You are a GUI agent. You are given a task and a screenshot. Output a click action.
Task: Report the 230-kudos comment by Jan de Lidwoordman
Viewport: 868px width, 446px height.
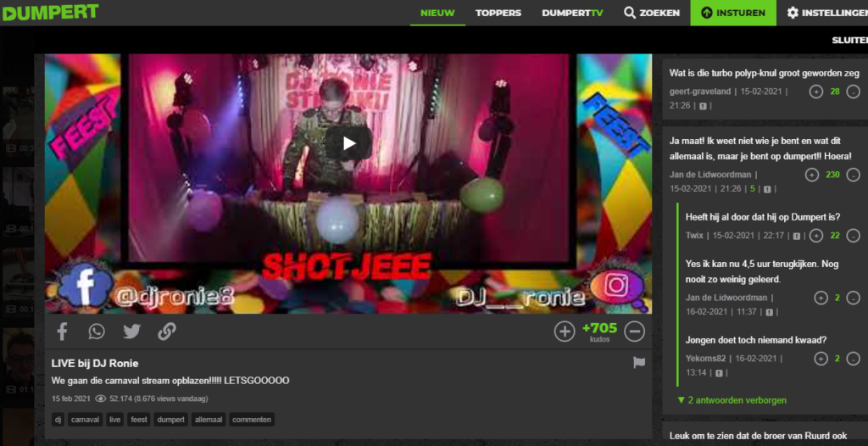point(767,189)
